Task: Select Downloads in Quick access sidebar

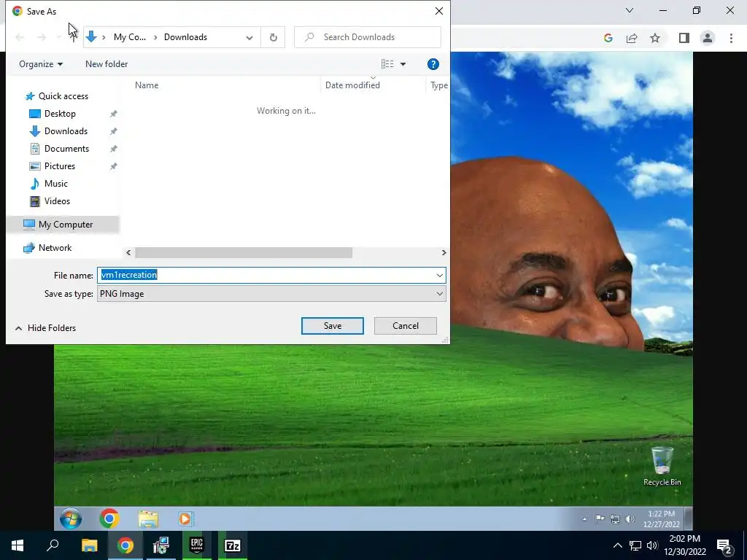Action: [66, 131]
